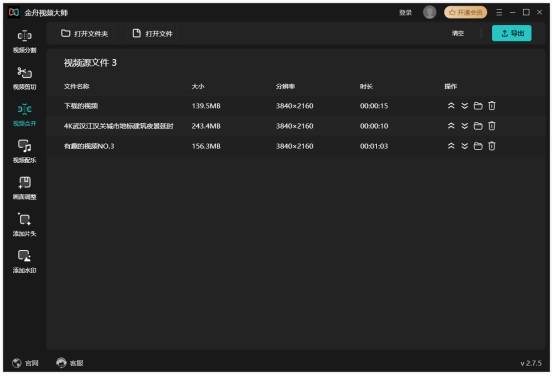
Task: Move the 243.4MB 4K video down
Action: tap(464, 126)
